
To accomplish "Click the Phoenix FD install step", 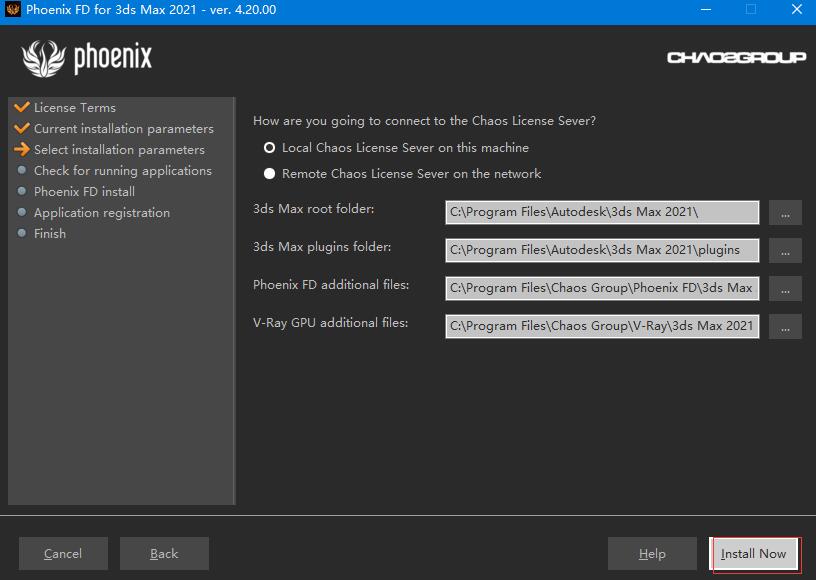I will (84, 191).
